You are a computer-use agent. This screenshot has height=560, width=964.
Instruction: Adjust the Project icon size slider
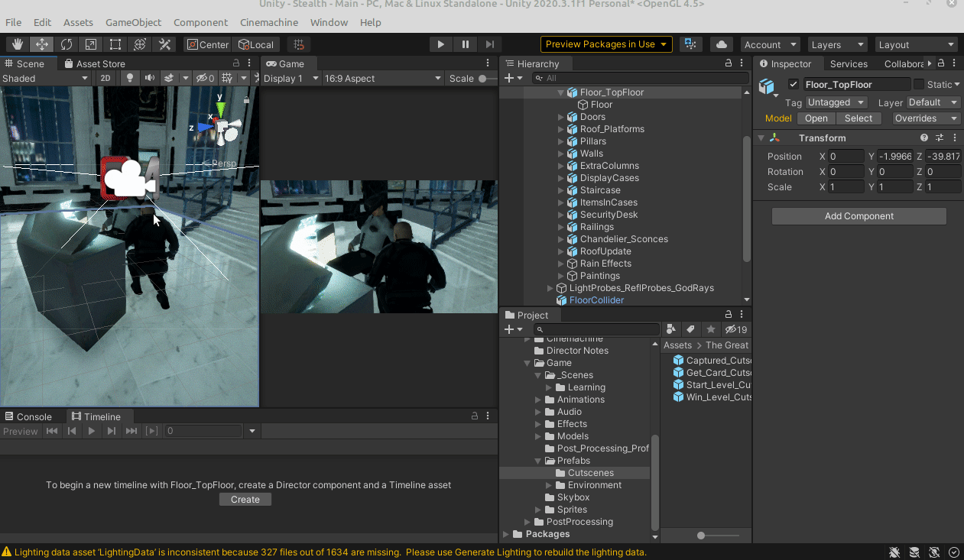[701, 536]
